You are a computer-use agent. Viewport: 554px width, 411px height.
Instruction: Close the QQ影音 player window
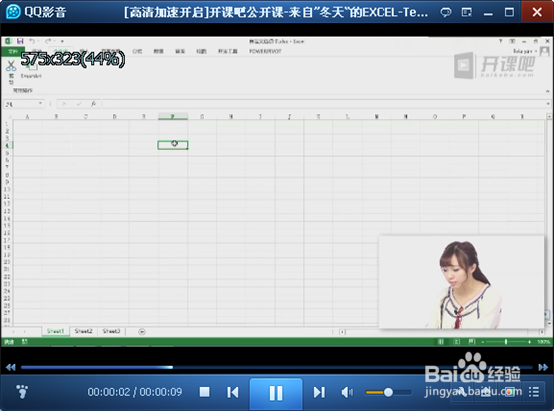tap(537, 12)
